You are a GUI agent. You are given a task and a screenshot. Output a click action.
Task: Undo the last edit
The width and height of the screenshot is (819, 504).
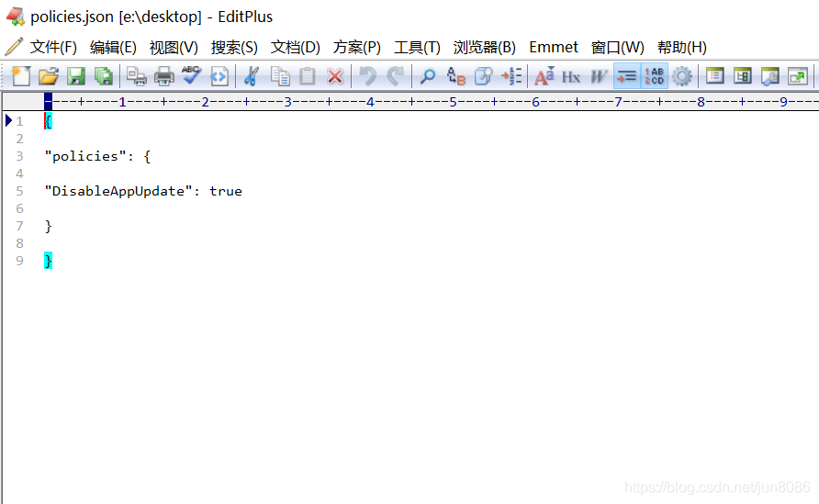[x=367, y=76]
